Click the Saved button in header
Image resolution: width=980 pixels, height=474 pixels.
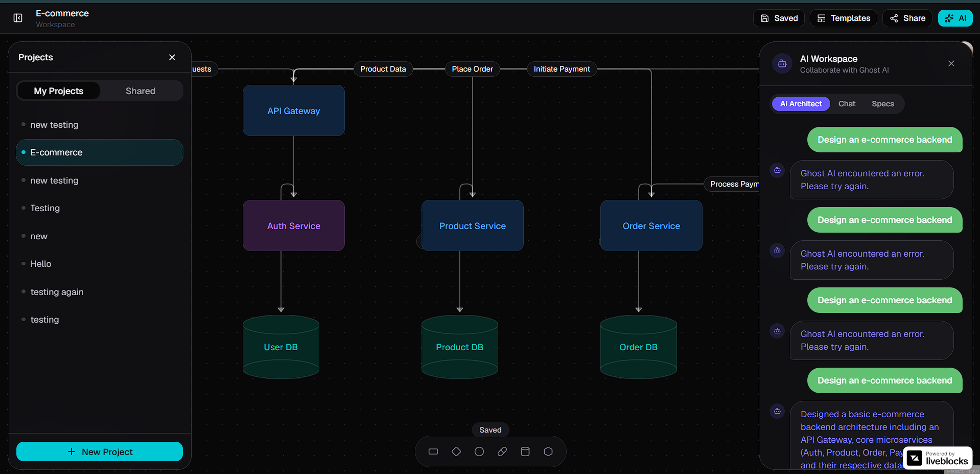coord(779,18)
